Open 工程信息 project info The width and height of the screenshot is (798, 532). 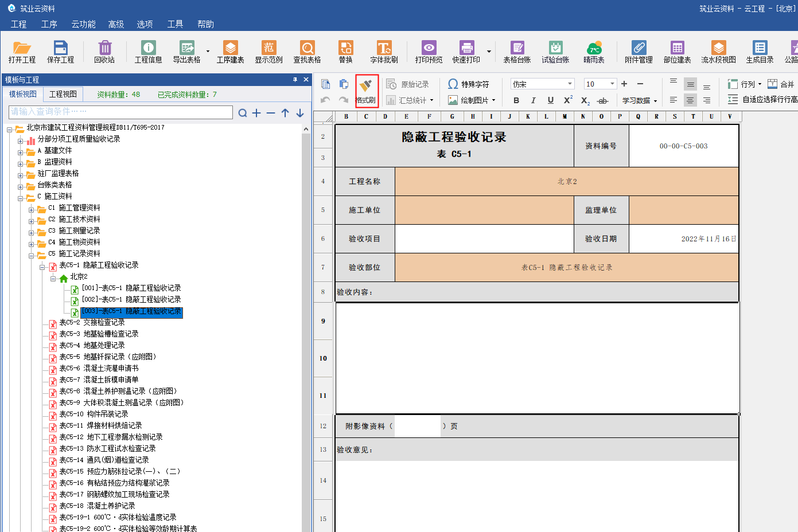148,52
